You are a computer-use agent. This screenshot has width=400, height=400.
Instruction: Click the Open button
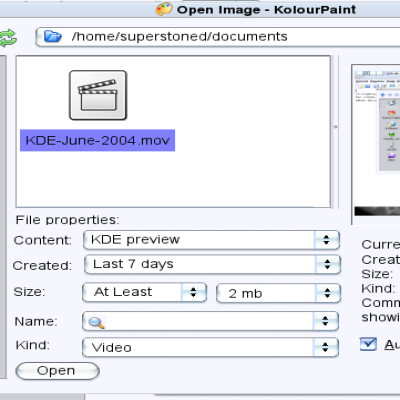(58, 371)
